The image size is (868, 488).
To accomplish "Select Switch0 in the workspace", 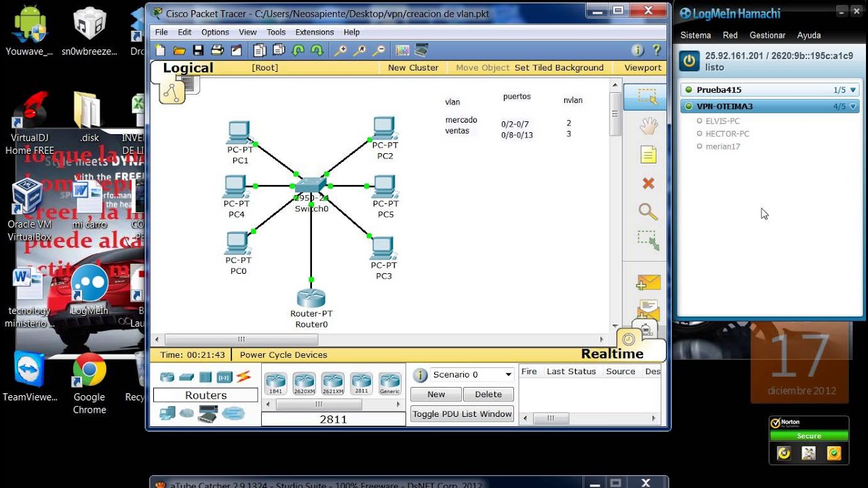I will [x=311, y=186].
